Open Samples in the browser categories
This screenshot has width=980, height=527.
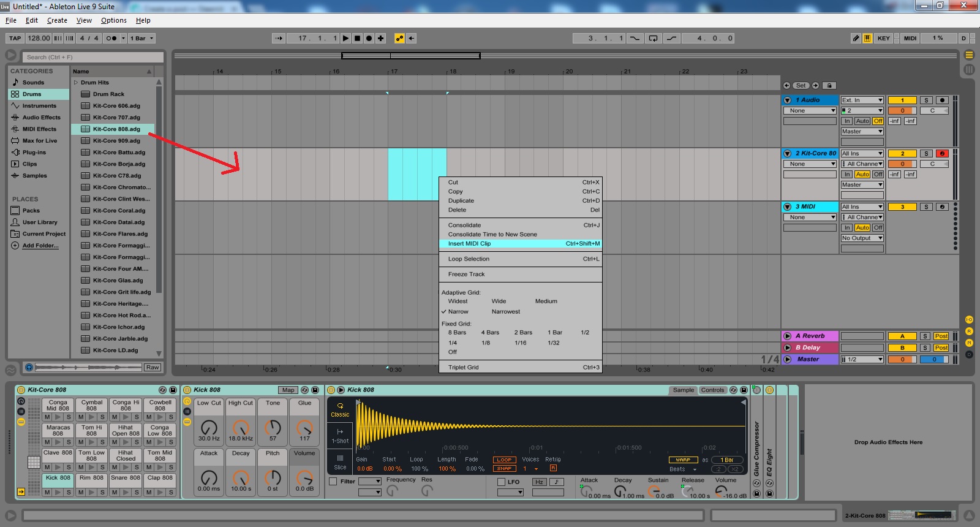click(35, 175)
